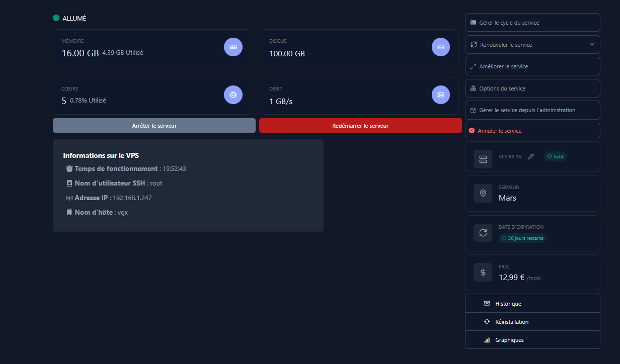Open the Réinstallation tab
620x364 pixels.
tap(532, 322)
